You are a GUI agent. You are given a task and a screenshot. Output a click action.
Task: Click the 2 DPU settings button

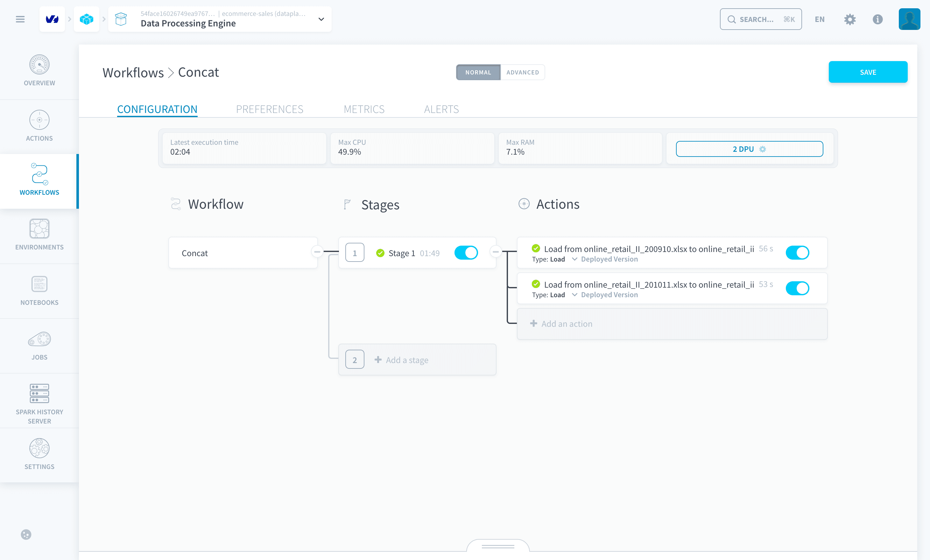point(749,149)
